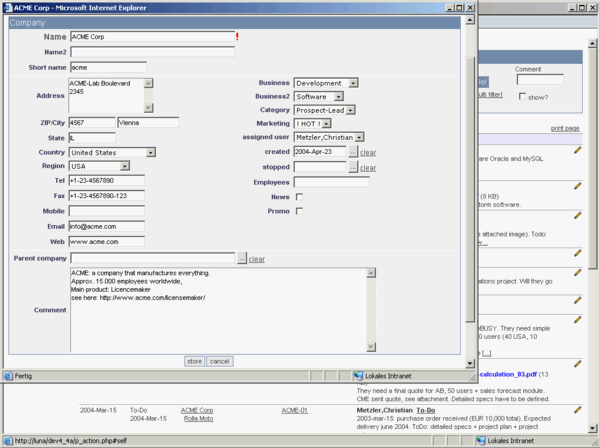Click clear link next to created date
Screen dimensions: 600x448
(368, 153)
